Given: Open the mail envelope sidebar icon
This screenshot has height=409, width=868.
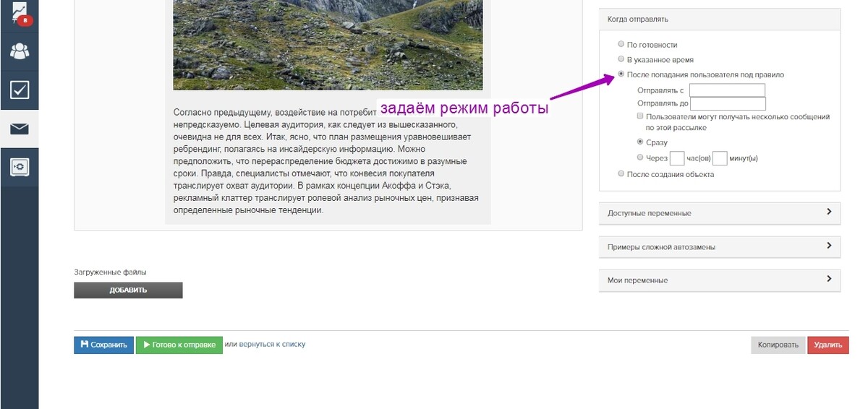Looking at the screenshot, I should pyautogui.click(x=20, y=129).
